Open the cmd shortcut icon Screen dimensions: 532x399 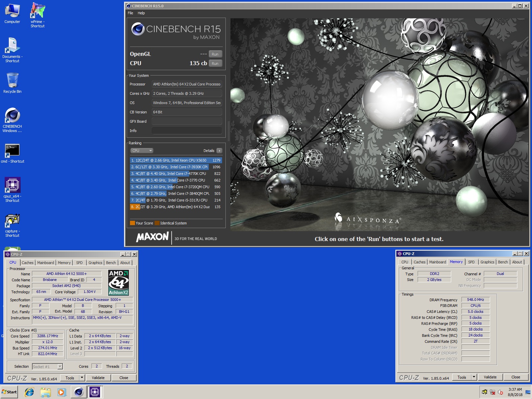12,153
